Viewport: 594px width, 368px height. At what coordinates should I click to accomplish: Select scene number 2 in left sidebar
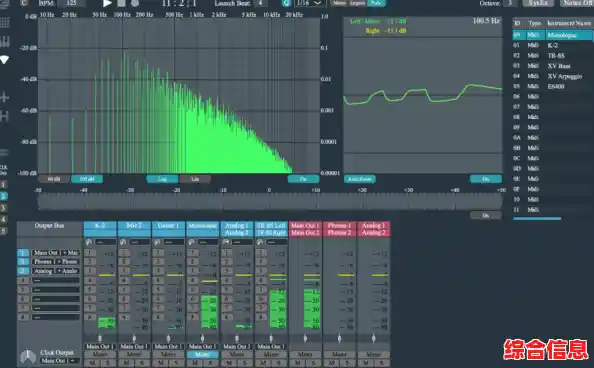(x=3, y=196)
